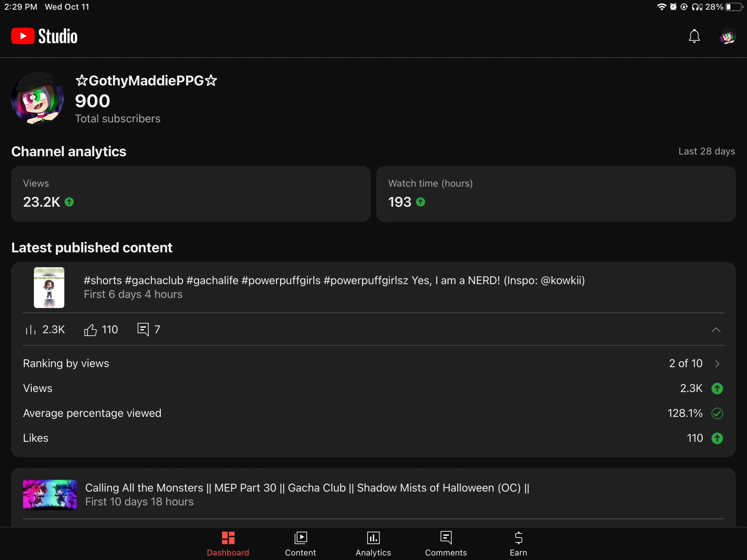Collapse the shorts video analytics panel

pos(716,330)
